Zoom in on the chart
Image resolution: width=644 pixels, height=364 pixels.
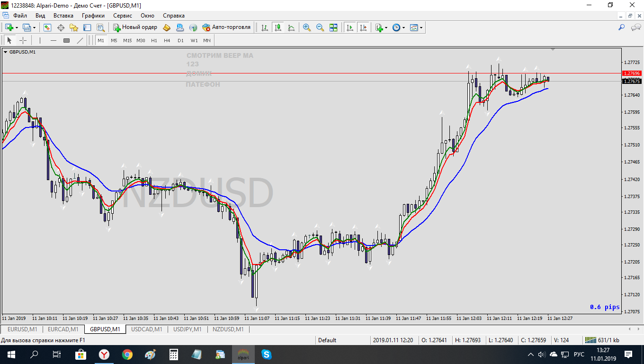click(307, 27)
